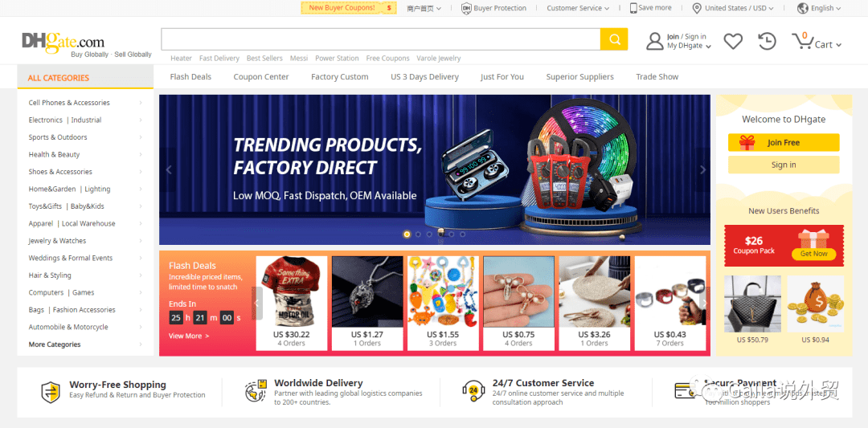
Task: Click the Get Now coupon button
Action: [813, 254]
